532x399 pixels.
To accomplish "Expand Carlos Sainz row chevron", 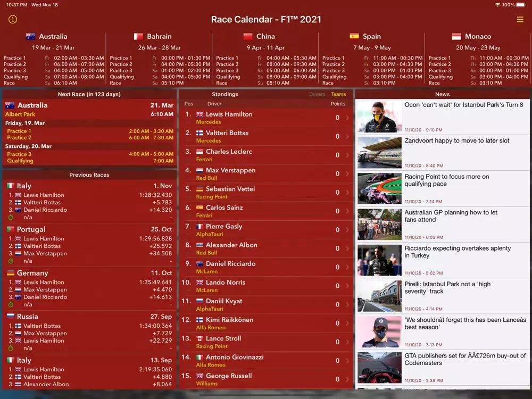I will [347, 211].
